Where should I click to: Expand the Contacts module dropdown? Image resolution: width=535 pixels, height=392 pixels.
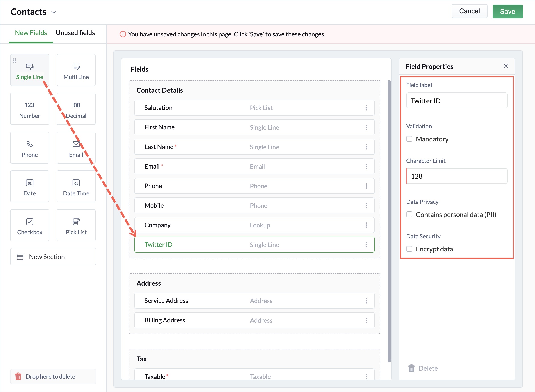click(x=54, y=12)
